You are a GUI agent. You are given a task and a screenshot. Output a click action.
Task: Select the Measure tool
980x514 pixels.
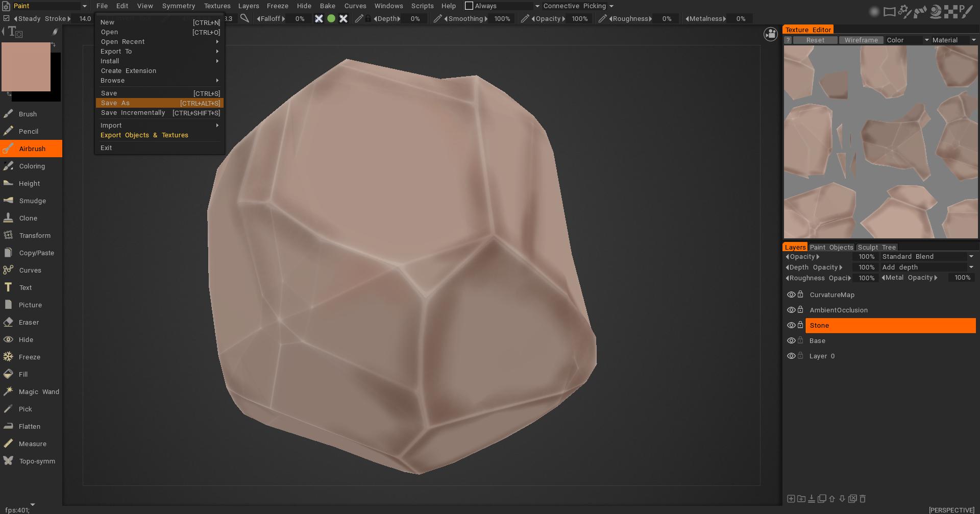31,444
